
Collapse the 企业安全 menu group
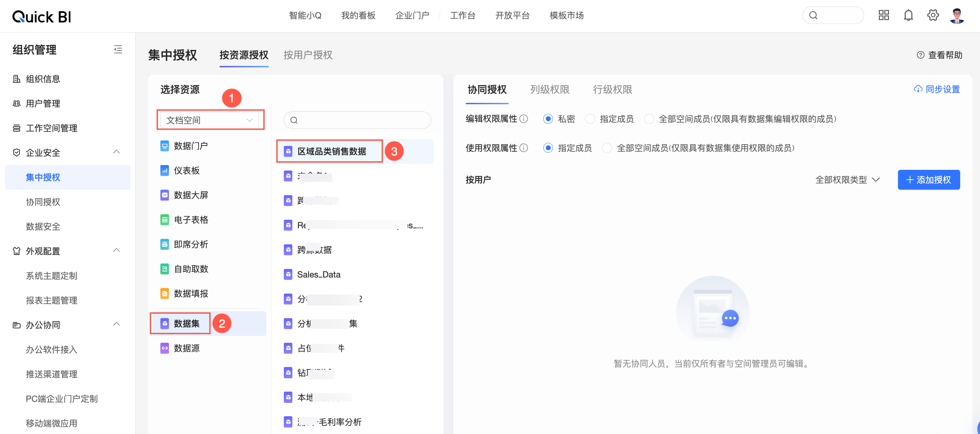tap(117, 152)
